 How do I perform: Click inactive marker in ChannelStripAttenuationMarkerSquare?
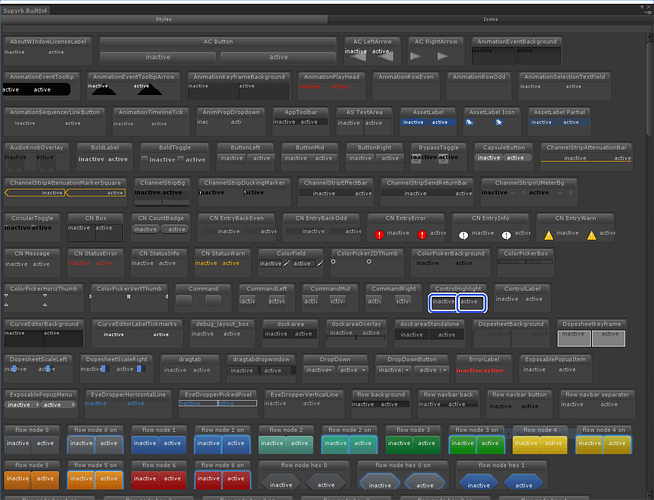[35, 193]
